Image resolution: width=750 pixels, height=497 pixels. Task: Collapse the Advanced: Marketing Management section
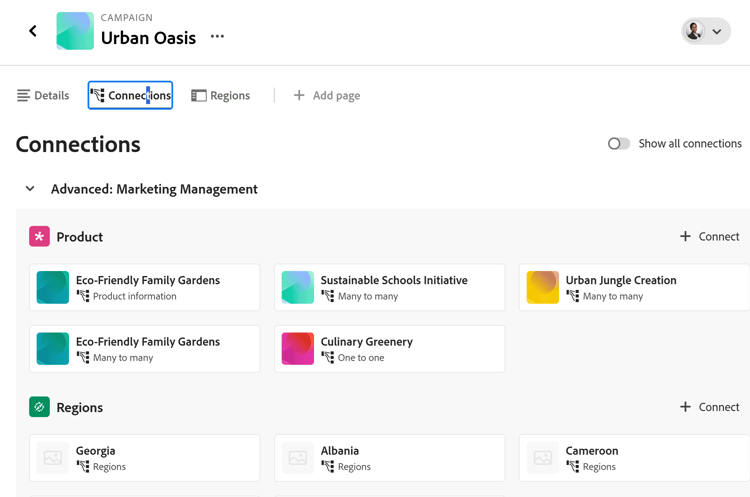[30, 189]
